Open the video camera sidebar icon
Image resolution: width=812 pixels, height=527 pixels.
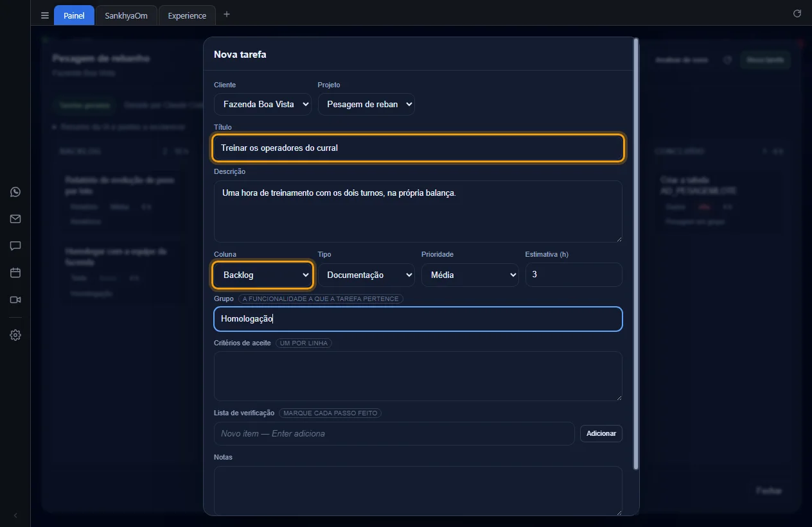click(15, 300)
